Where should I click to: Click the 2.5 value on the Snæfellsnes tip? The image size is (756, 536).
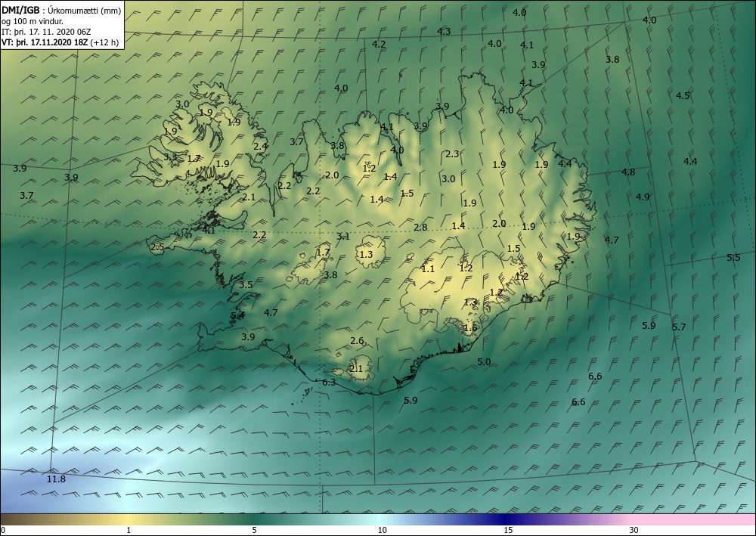pyautogui.click(x=158, y=247)
